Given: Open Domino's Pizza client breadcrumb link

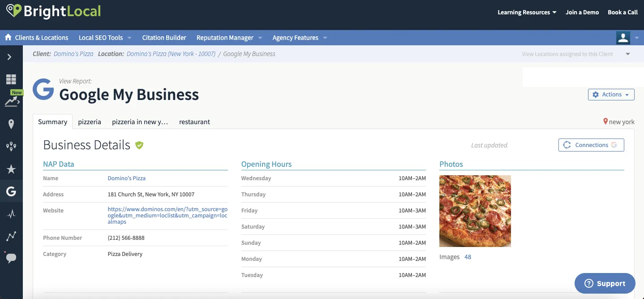Looking at the screenshot, I should pos(73,54).
